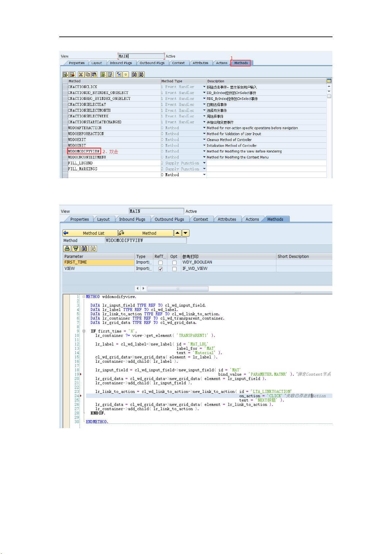Open Method Type dropdown for WDDOMODIFYVIEW
Image resolution: width=392 pixels, height=554 pixels.
(x=204, y=151)
